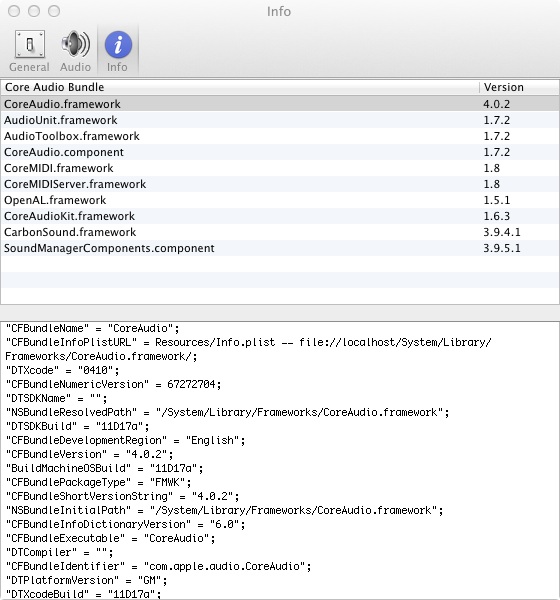Sort by Version column header

coord(519,87)
